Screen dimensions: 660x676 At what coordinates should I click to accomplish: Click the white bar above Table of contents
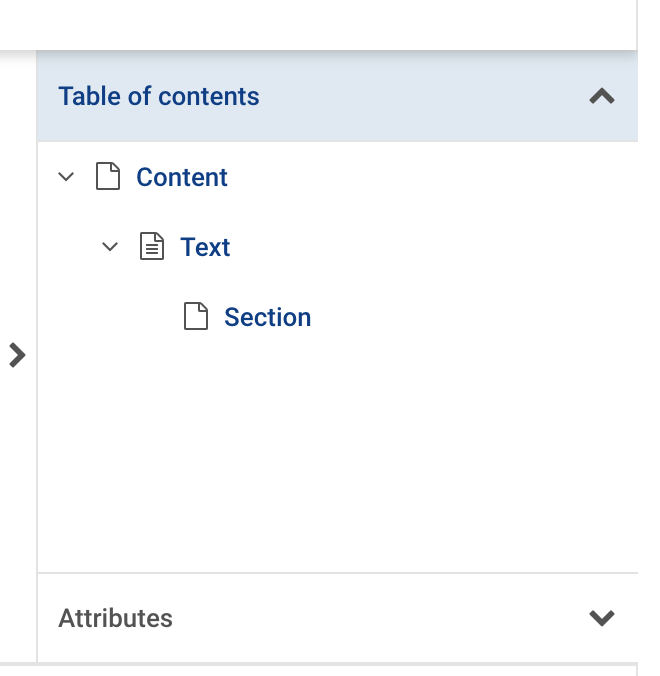click(x=318, y=24)
